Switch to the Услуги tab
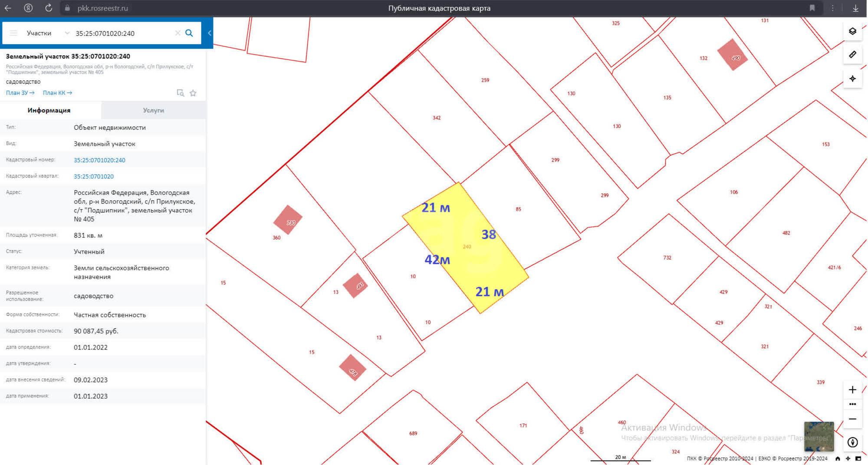The width and height of the screenshot is (868, 465). [154, 110]
